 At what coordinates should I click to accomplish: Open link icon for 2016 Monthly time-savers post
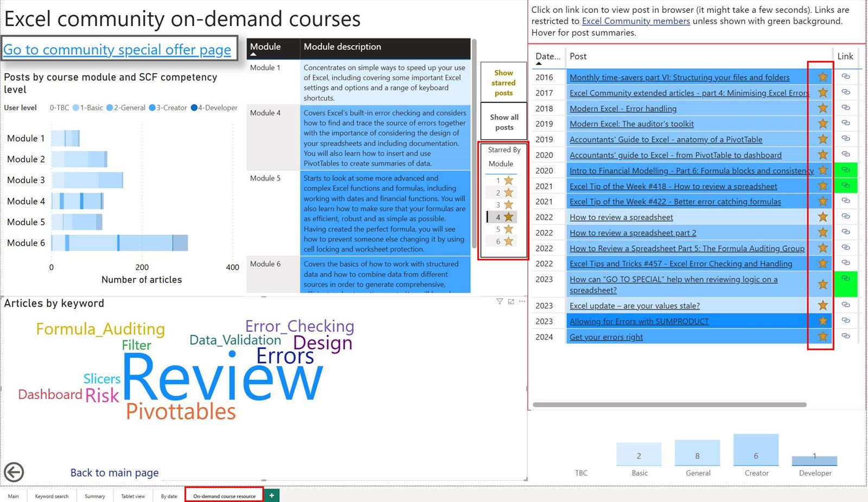tap(845, 76)
